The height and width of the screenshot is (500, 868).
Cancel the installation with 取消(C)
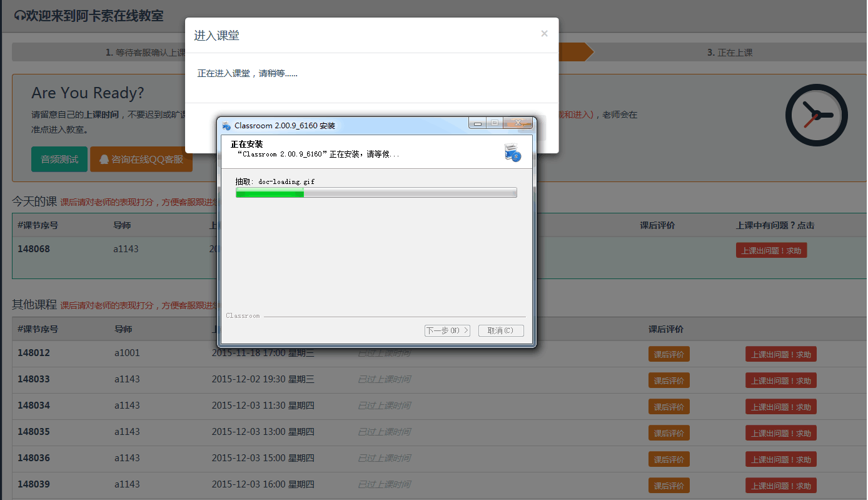500,330
